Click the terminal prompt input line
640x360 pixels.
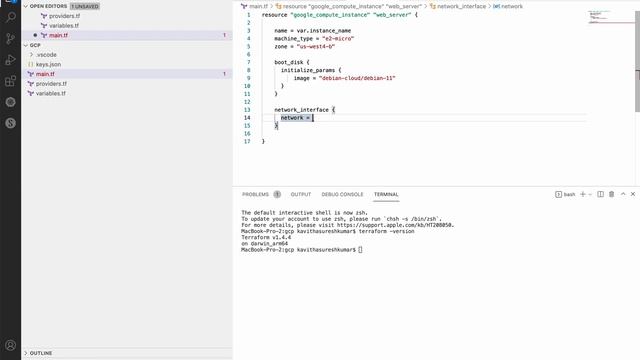click(302, 250)
